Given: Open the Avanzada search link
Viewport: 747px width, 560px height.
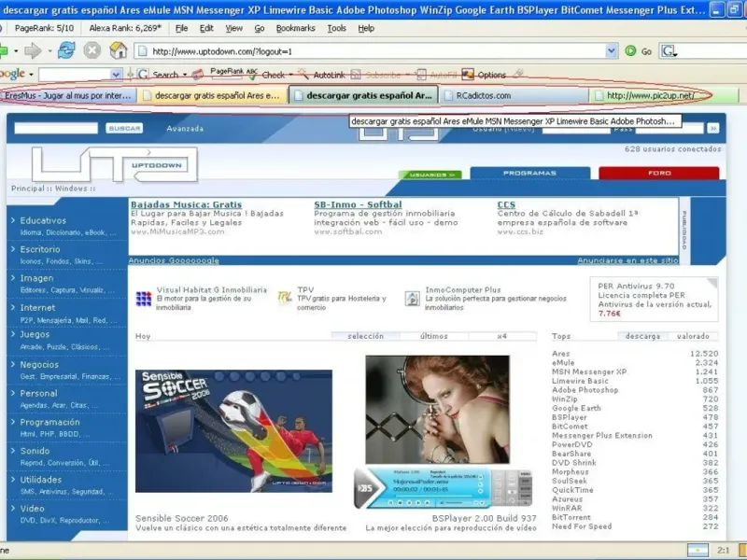Looking at the screenshot, I should click(x=185, y=129).
